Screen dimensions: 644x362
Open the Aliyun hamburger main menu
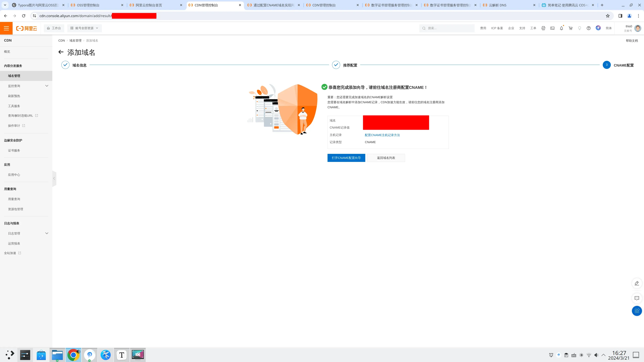(6, 28)
